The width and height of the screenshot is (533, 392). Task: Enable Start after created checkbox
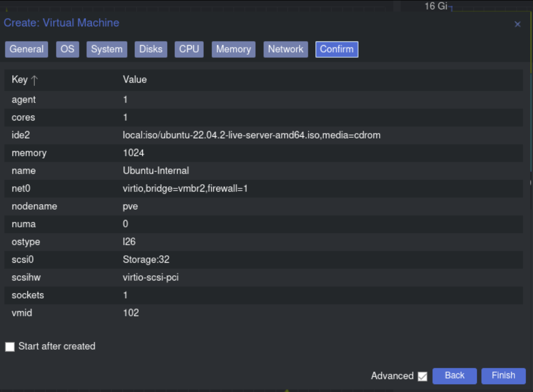pyautogui.click(x=10, y=347)
